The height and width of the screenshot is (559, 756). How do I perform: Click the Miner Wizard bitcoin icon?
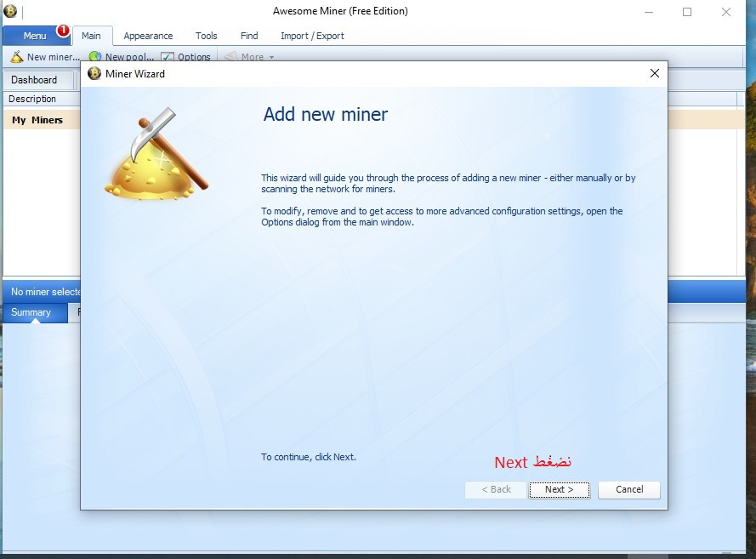(94, 73)
